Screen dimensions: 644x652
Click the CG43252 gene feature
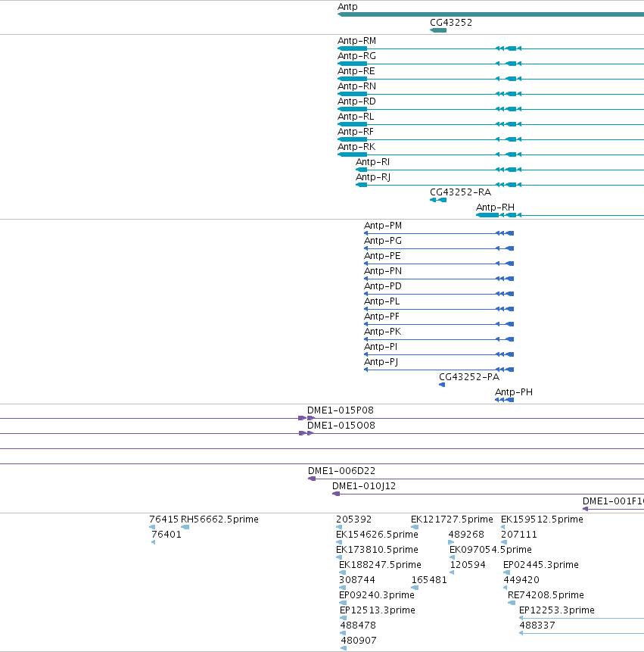[x=438, y=30]
